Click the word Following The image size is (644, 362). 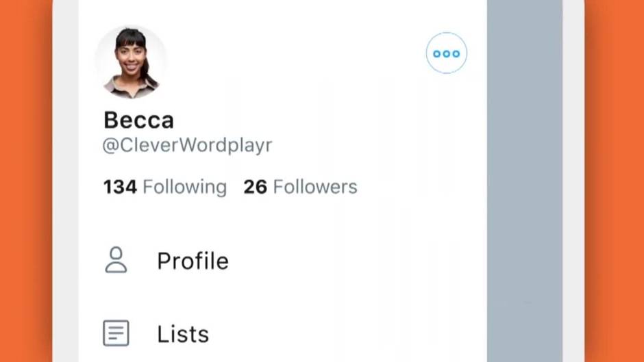click(x=184, y=187)
